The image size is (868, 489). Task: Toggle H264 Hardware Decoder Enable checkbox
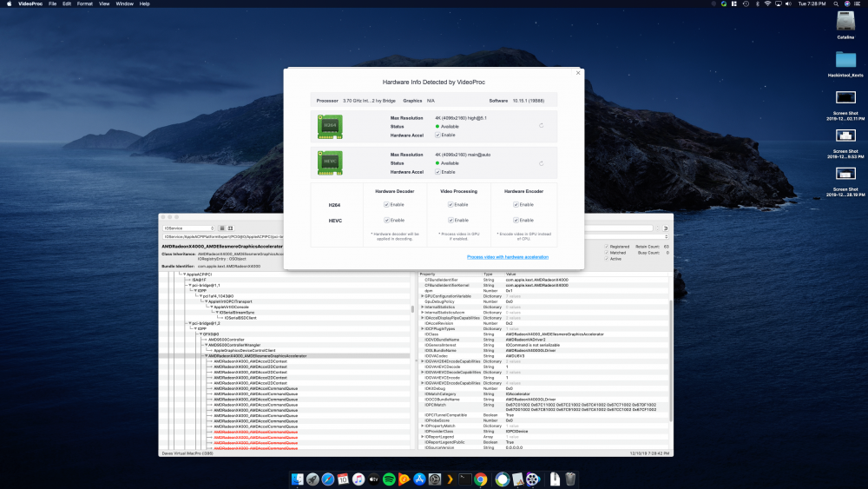386,204
